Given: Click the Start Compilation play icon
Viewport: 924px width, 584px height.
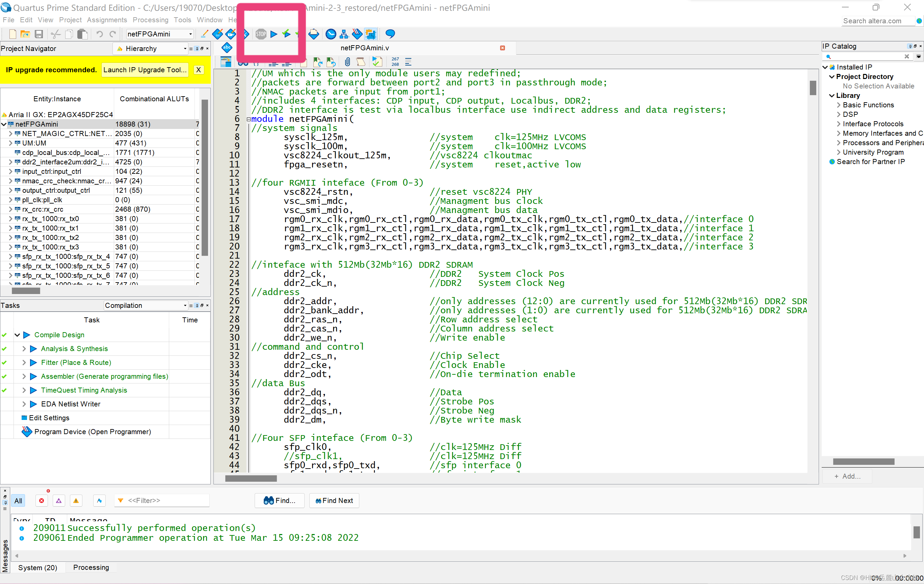Looking at the screenshot, I should [274, 34].
